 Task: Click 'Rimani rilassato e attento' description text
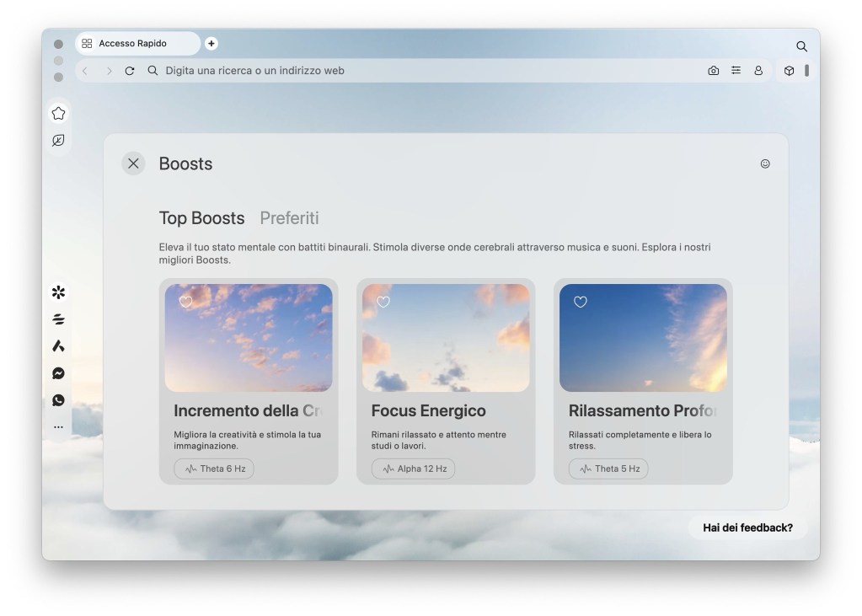[x=439, y=440]
